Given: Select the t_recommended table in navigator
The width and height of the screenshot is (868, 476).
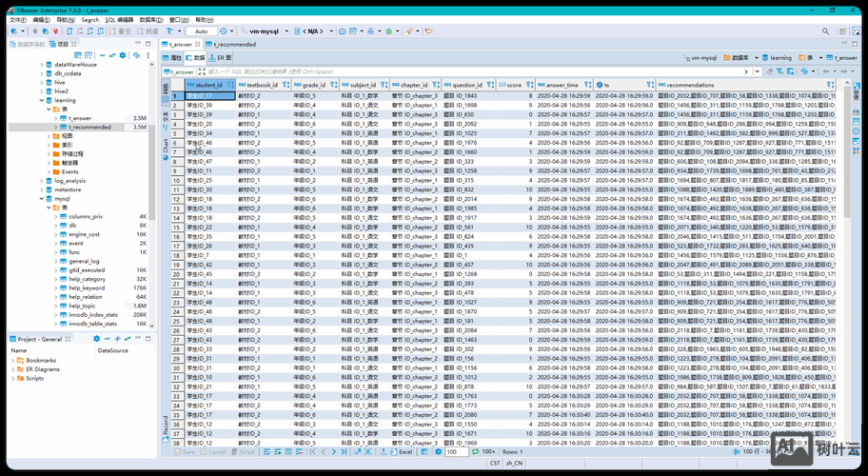Looking at the screenshot, I should tap(89, 127).
